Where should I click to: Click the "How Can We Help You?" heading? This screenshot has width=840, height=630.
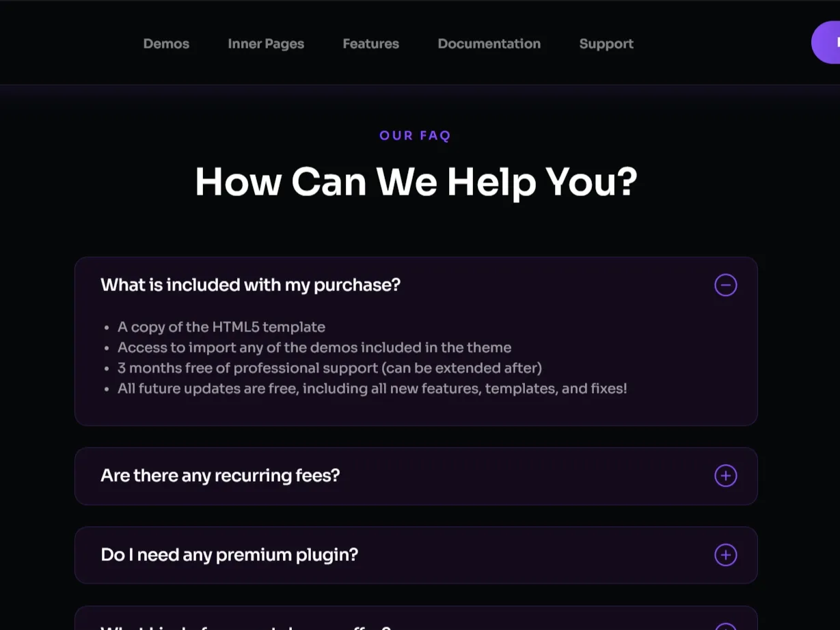[416, 182]
